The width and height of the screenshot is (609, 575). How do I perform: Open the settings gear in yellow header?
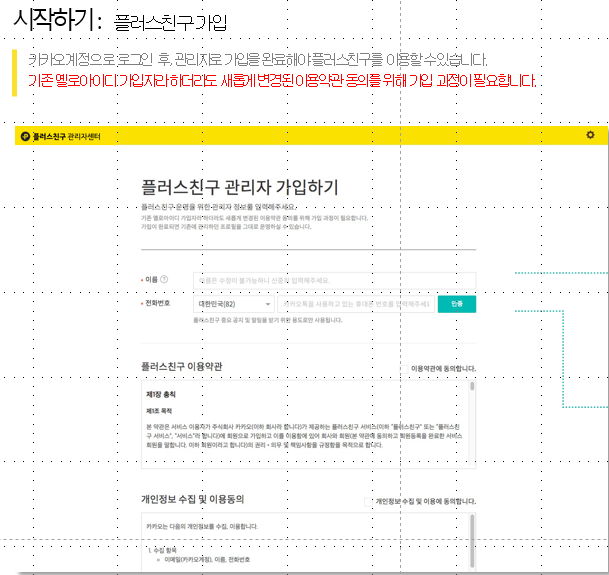[590, 135]
